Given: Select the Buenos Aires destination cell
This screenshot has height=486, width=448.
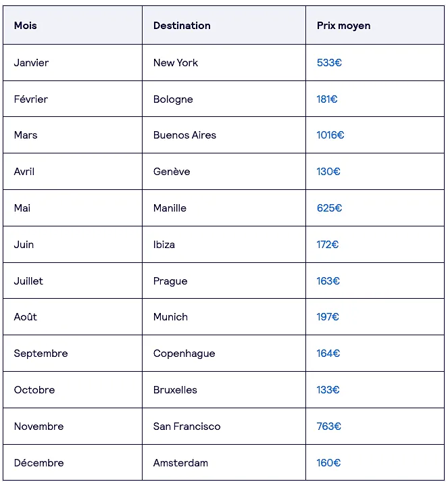Looking at the screenshot, I should (x=224, y=135).
